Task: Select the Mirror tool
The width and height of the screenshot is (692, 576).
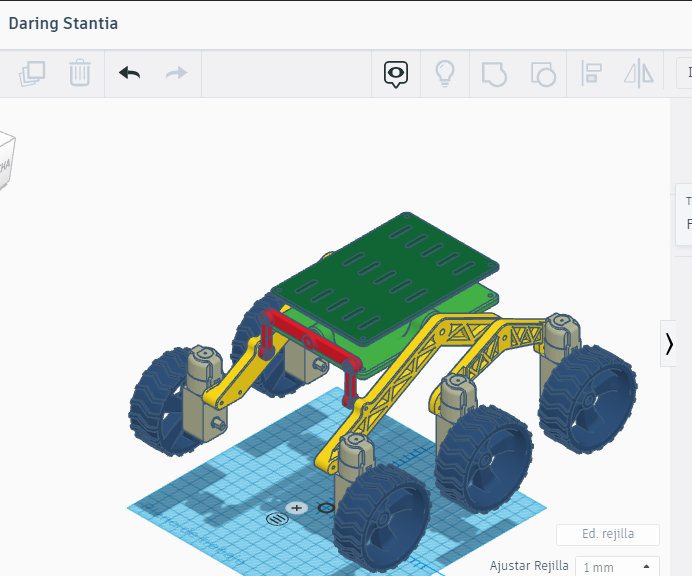Action: 638,73
